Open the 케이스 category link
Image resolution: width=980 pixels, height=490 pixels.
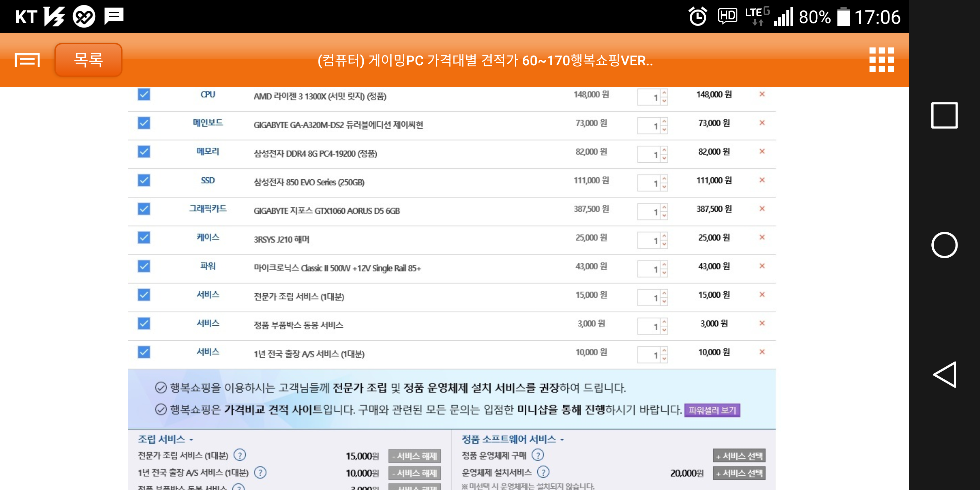[x=208, y=238]
